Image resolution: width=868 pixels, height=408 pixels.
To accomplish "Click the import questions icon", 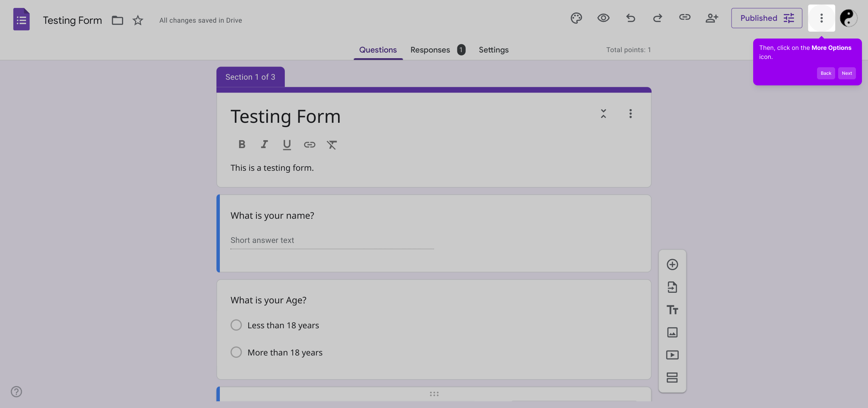I will click(x=672, y=287).
